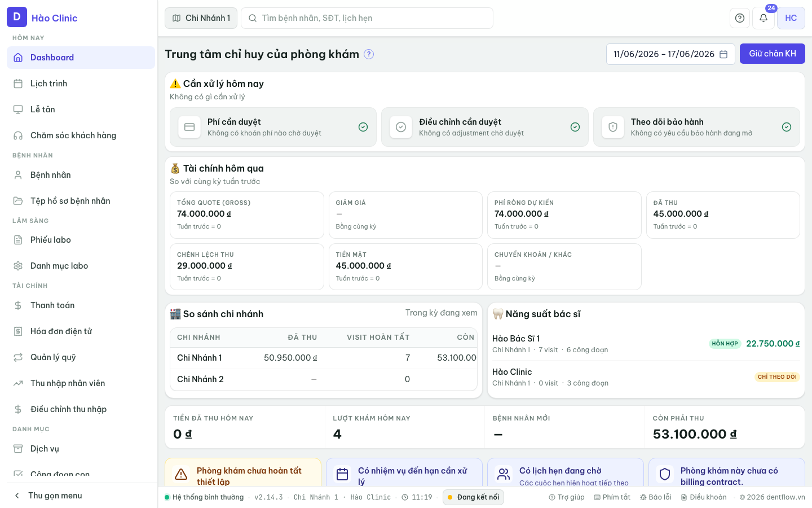
Task: Click info icon beside page title
Action: 369,54
